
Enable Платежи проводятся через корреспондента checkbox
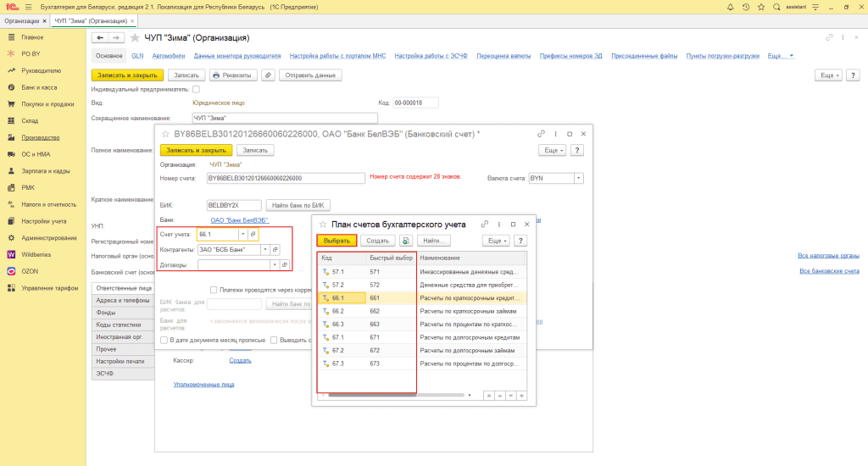click(214, 289)
